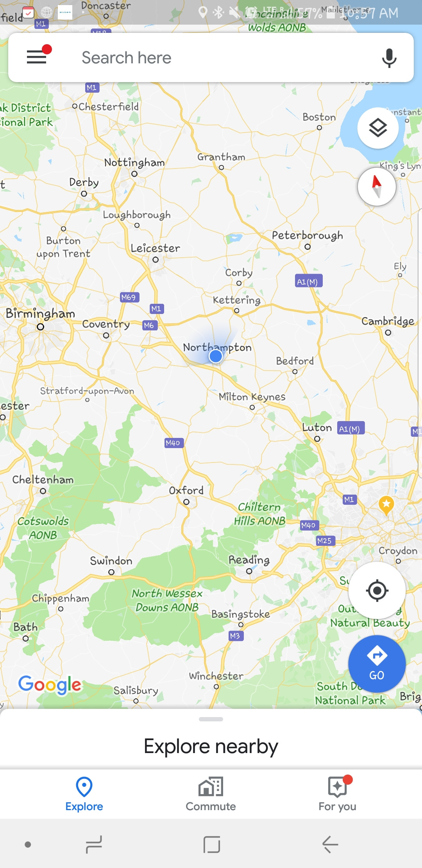422x868 pixels.
Task: Open the map layers button
Action: tap(378, 128)
